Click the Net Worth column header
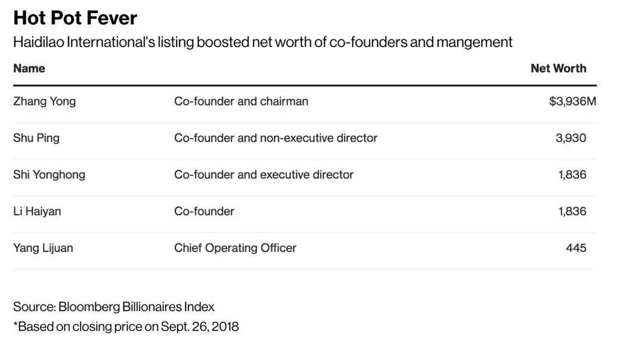644x345 pixels. click(558, 69)
